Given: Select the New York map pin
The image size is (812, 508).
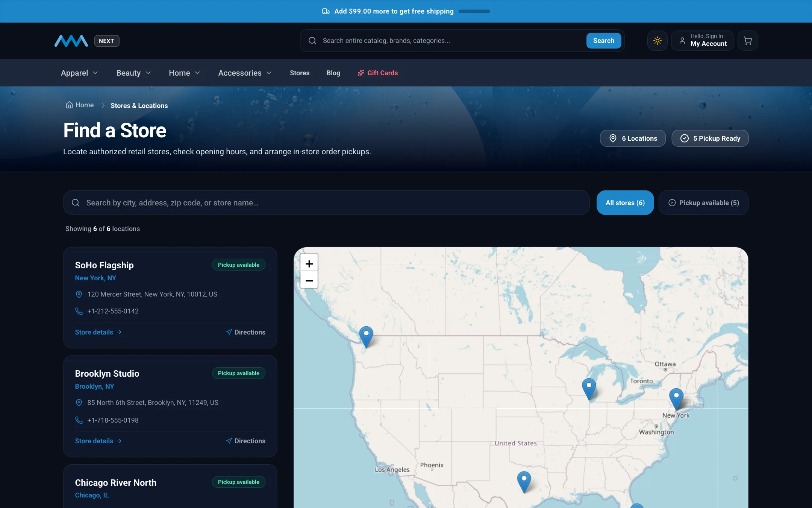Looking at the screenshot, I should point(676,399).
